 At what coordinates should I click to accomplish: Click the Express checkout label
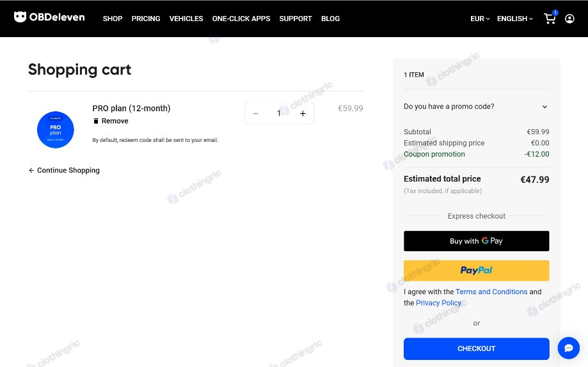coord(476,216)
